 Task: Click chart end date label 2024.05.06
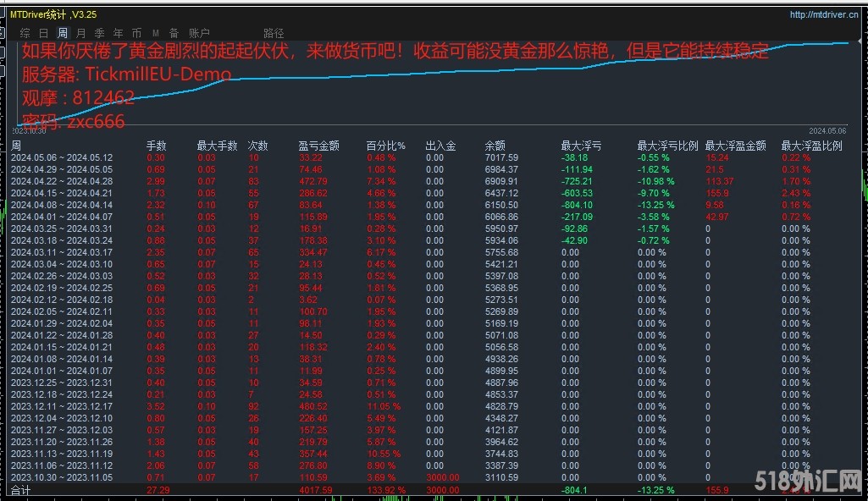(x=827, y=131)
